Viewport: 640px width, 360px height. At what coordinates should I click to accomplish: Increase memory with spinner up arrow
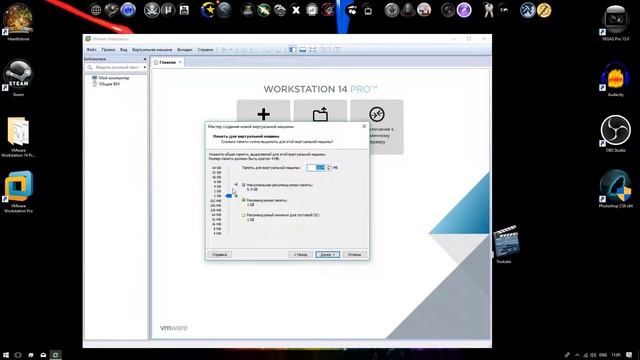point(329,166)
